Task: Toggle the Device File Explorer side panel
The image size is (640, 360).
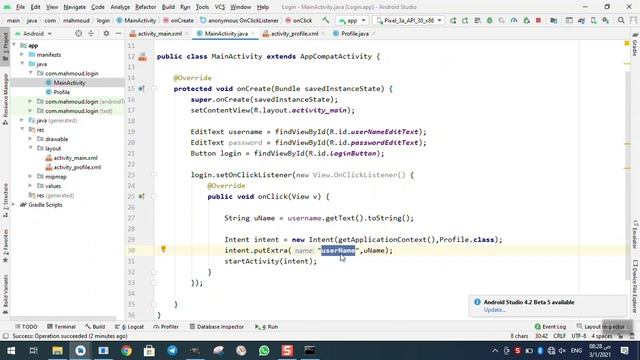Action: pos(635,288)
